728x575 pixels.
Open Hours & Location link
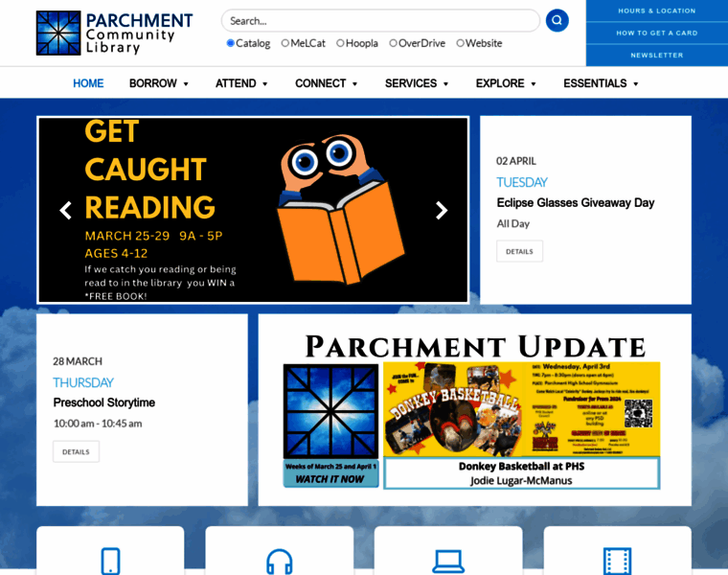(x=656, y=11)
